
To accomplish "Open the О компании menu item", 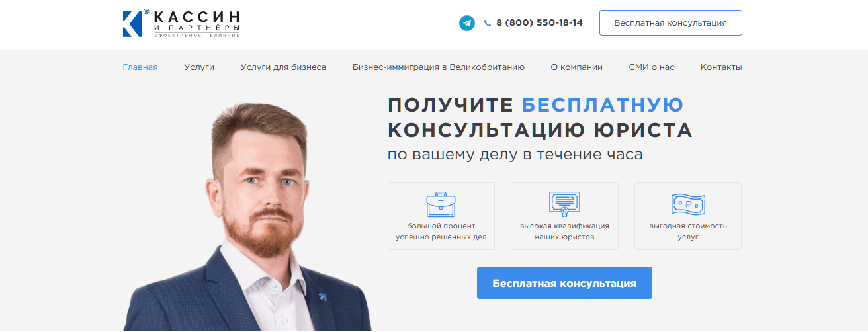I will [577, 67].
